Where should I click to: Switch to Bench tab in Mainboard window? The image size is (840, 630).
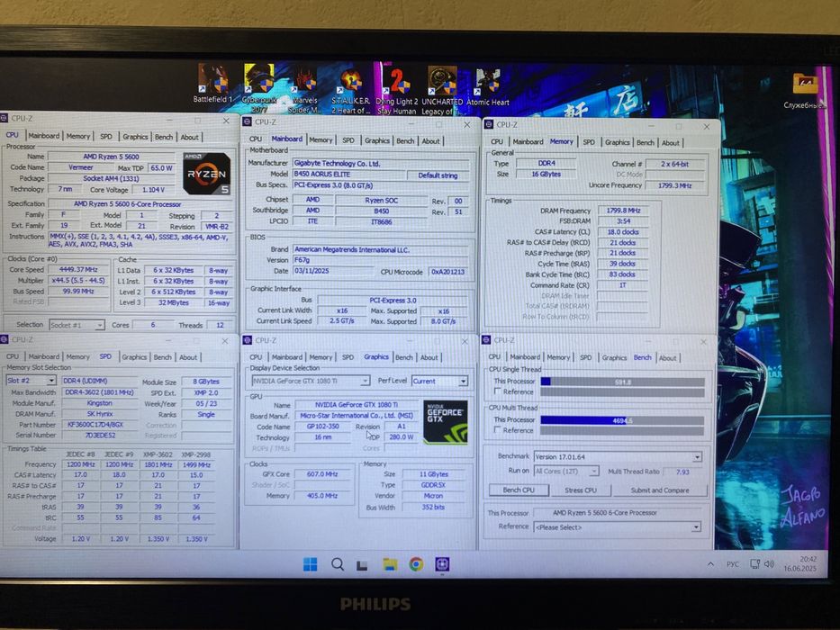click(405, 141)
